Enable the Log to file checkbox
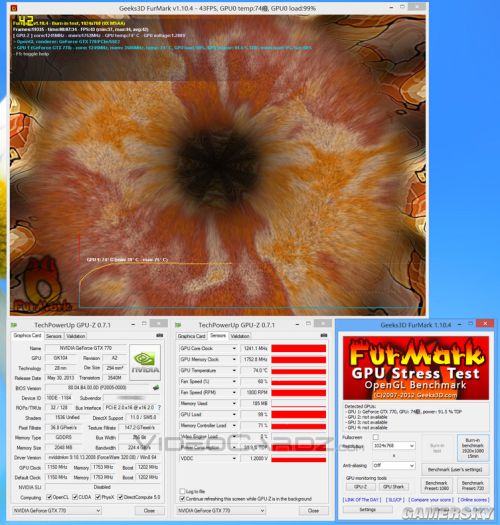 182,491
